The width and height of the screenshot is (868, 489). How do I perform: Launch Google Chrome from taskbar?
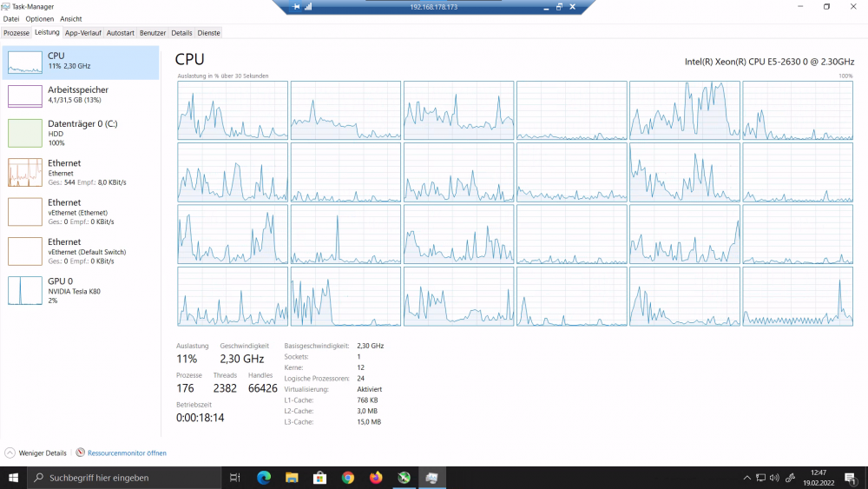coord(348,478)
